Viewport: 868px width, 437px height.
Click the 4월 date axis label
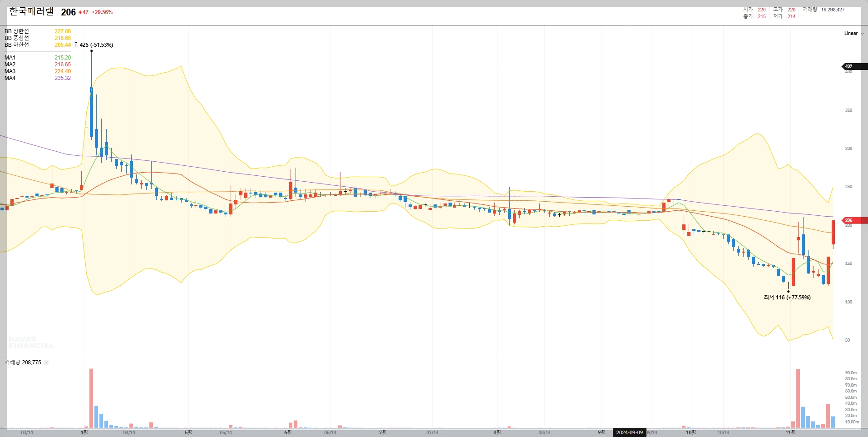pyautogui.click(x=84, y=432)
